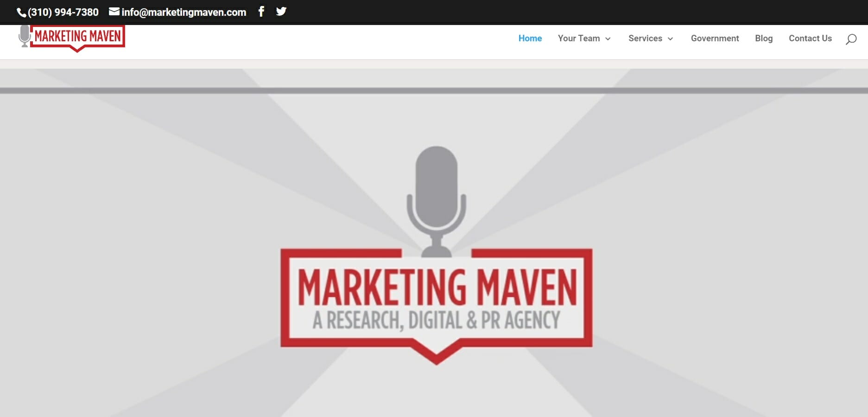
Task: Expand the Your Team dropdown arrow
Action: pos(608,39)
